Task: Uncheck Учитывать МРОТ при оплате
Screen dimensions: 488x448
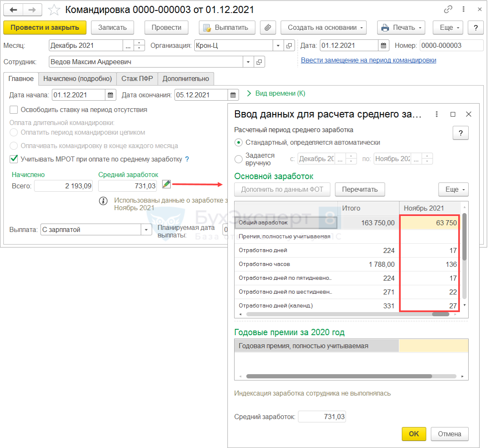Action: click(14, 159)
